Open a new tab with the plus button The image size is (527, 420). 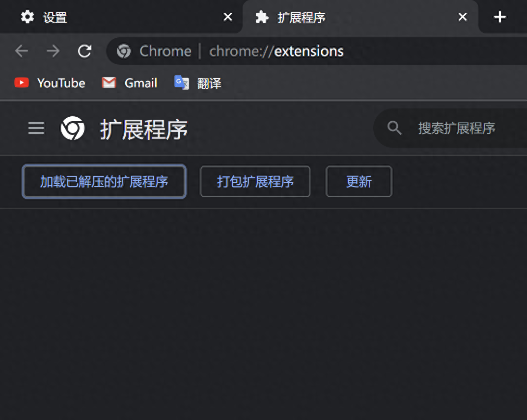click(500, 17)
